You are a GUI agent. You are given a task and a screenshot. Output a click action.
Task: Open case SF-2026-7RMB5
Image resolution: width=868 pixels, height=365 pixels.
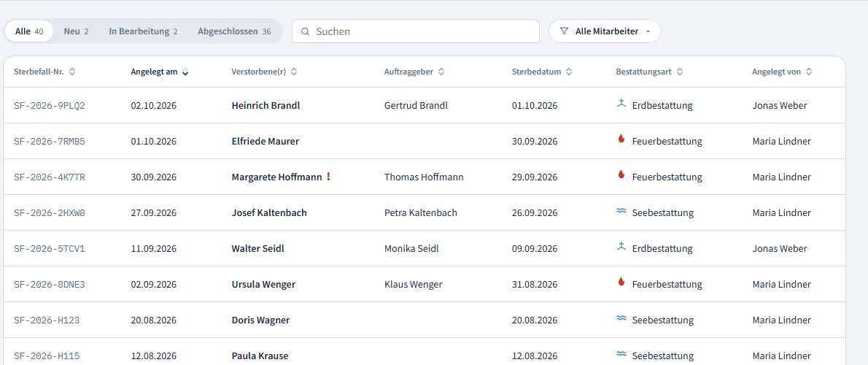(x=50, y=141)
